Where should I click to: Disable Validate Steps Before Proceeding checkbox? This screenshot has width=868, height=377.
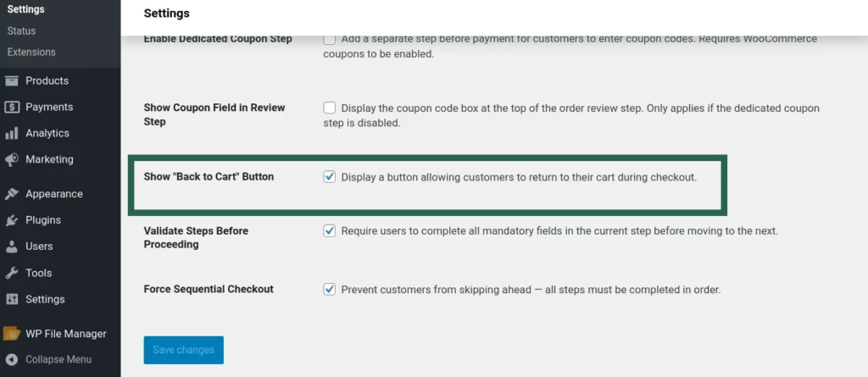point(330,230)
